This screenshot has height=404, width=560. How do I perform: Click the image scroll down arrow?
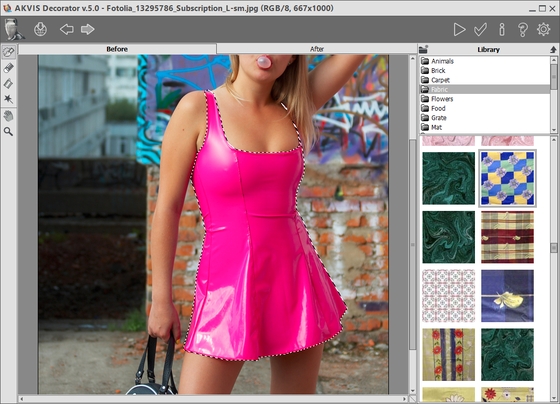[412, 391]
